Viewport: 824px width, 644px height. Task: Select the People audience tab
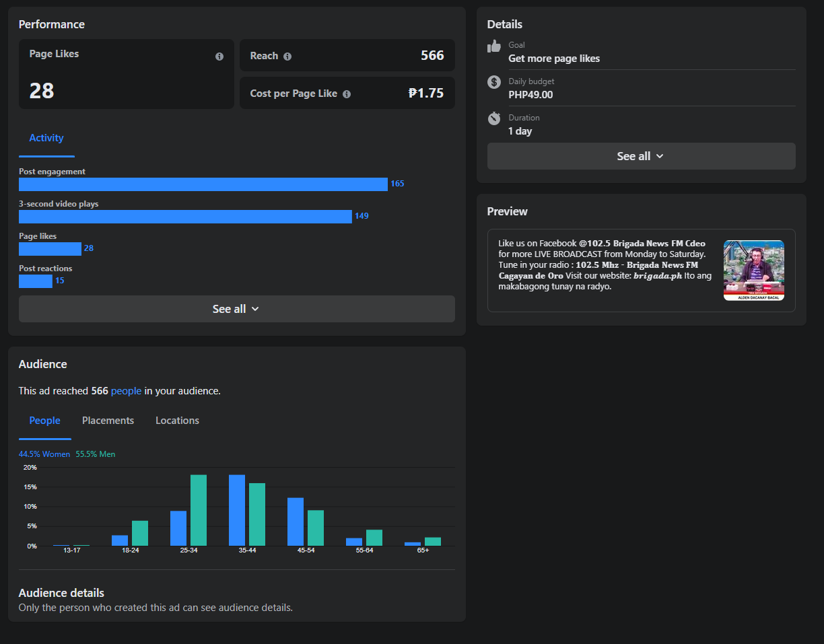tap(45, 421)
